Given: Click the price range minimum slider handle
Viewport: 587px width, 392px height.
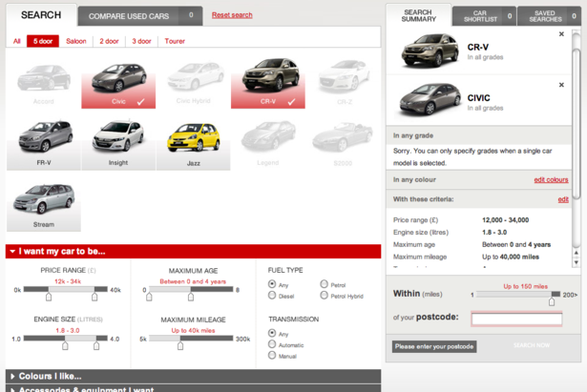Looking at the screenshot, I should pos(49,297).
